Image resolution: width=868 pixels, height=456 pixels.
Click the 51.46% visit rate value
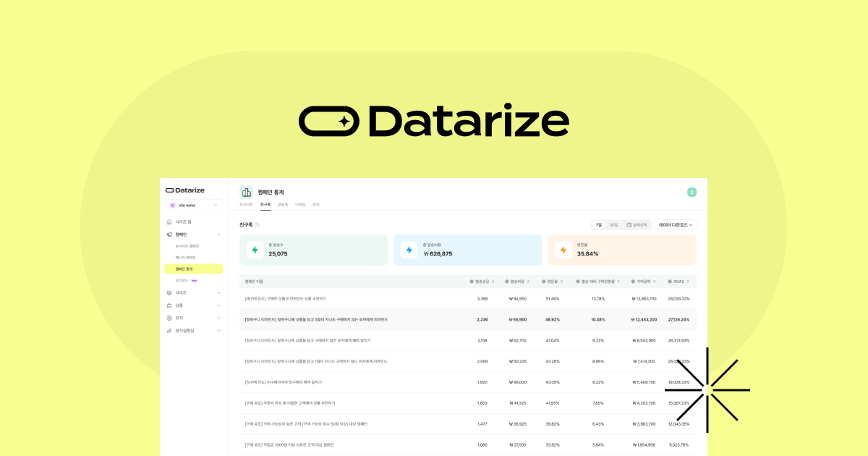point(553,298)
